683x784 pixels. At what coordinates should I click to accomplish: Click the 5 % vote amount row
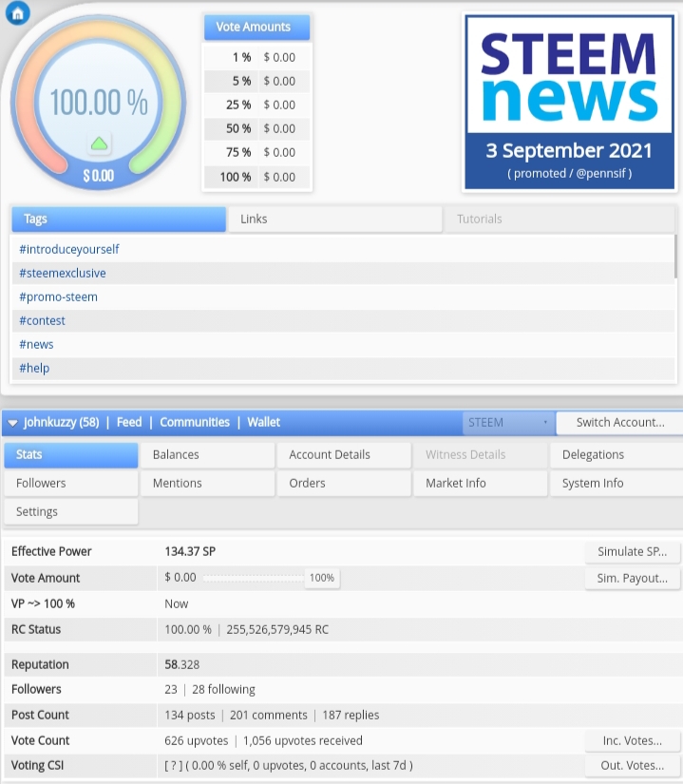(x=256, y=81)
